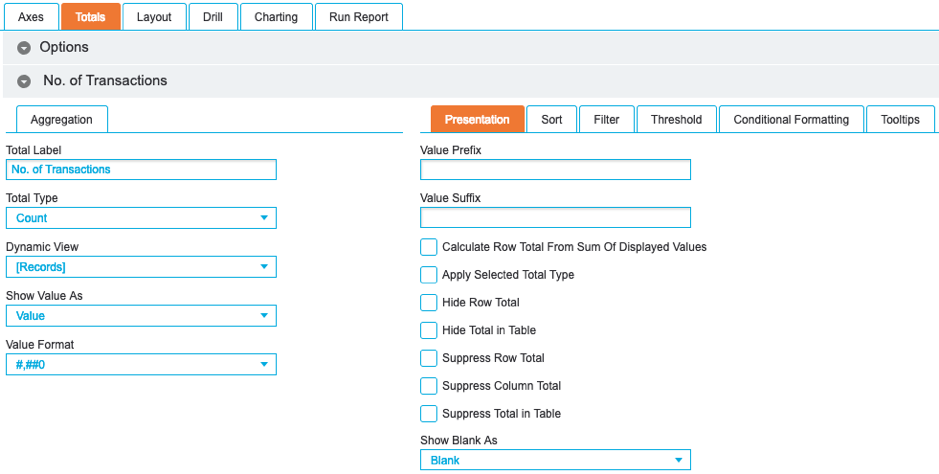Switch to the Axes tab

31,17
